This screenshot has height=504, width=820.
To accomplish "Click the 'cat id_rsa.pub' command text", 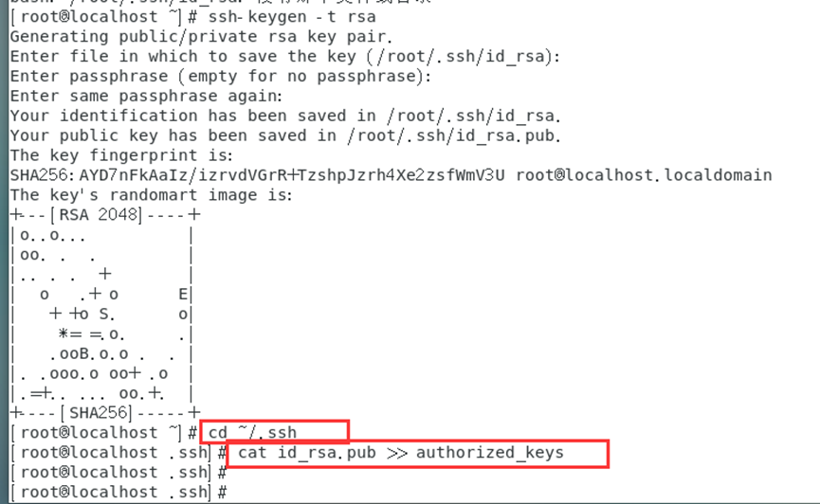I will click(307, 452).
